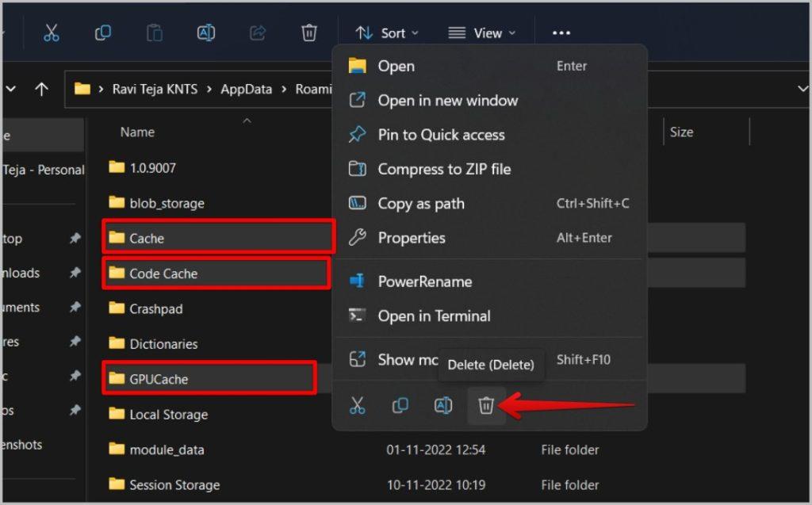The image size is (812, 505).
Task: Choose Show more options entry
Action: pos(489,359)
